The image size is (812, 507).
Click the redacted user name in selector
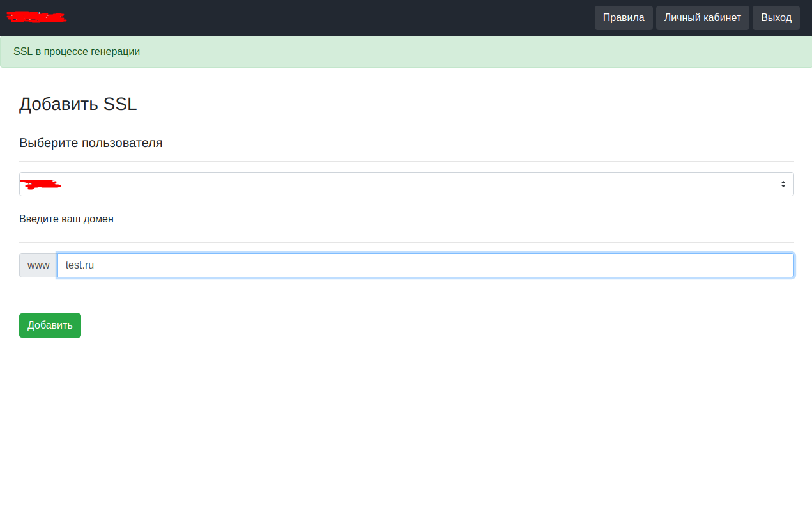click(40, 184)
